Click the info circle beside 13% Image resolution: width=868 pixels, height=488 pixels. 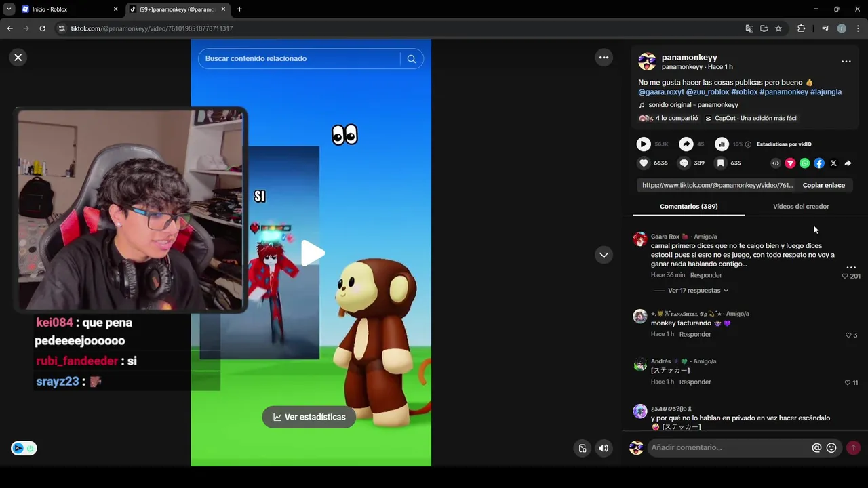748,144
